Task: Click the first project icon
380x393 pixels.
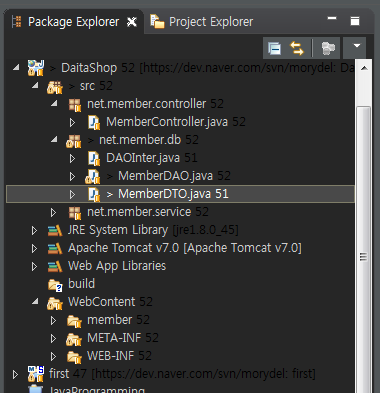Action: tap(36, 374)
